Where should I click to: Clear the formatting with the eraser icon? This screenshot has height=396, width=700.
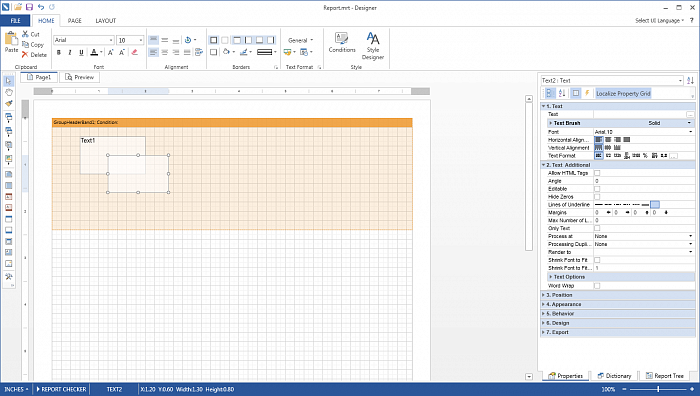134,52
